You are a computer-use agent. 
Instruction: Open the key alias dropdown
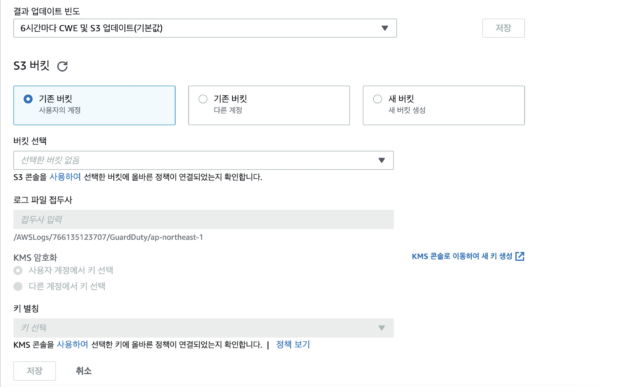[x=381, y=328]
